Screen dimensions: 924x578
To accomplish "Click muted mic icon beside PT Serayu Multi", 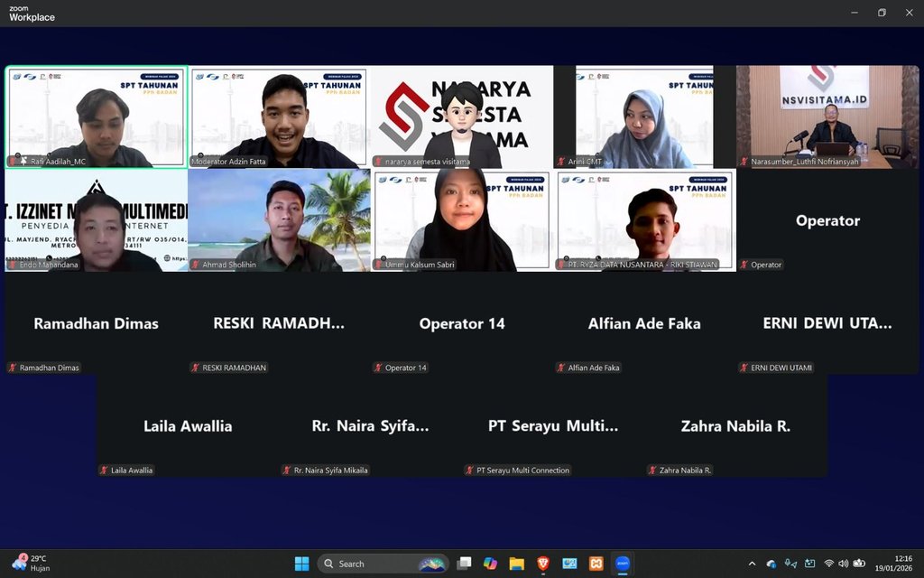I will tap(469, 470).
